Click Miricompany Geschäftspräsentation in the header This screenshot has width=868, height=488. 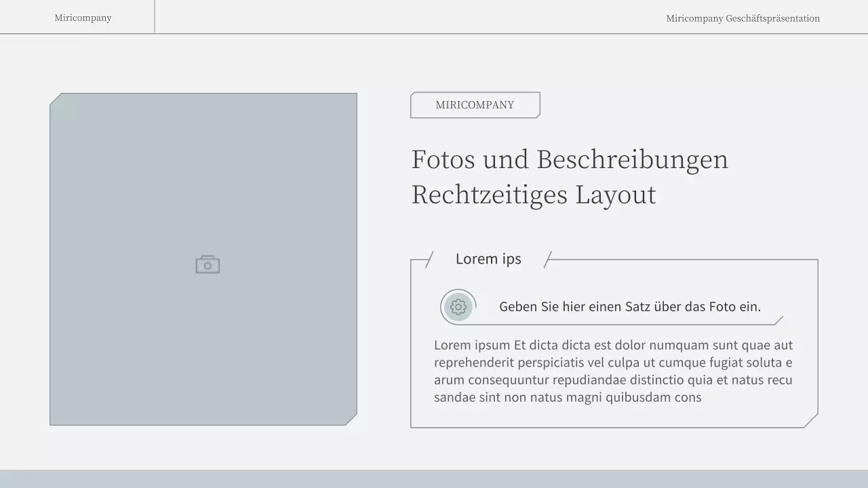point(743,18)
